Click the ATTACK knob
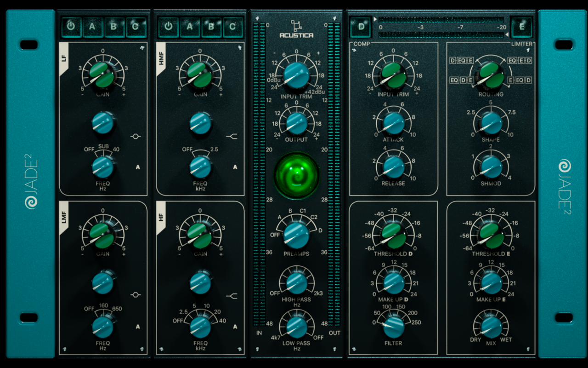Viewport: 588px width, 368px height. 394,123
